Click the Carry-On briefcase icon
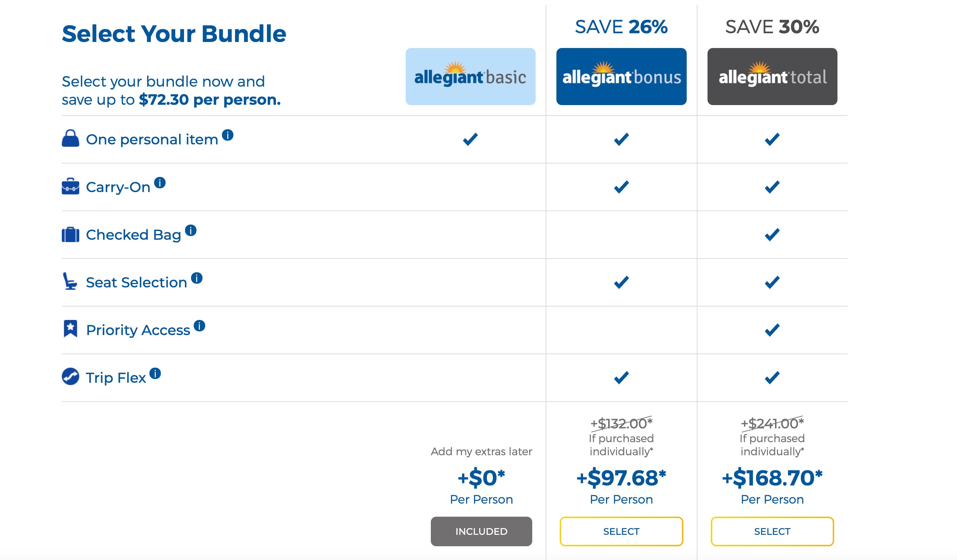The image size is (957, 560). (71, 186)
